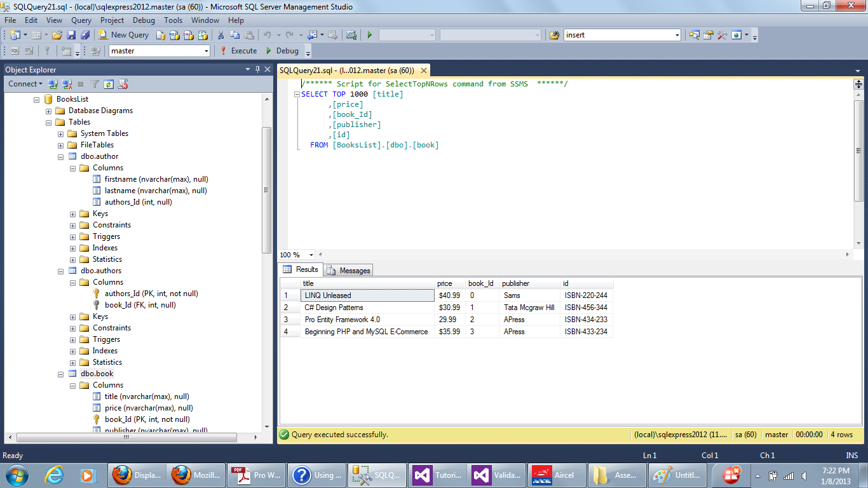The width and height of the screenshot is (868, 488).
Task: Save the query with the floppy disk icon
Action: 71,35
